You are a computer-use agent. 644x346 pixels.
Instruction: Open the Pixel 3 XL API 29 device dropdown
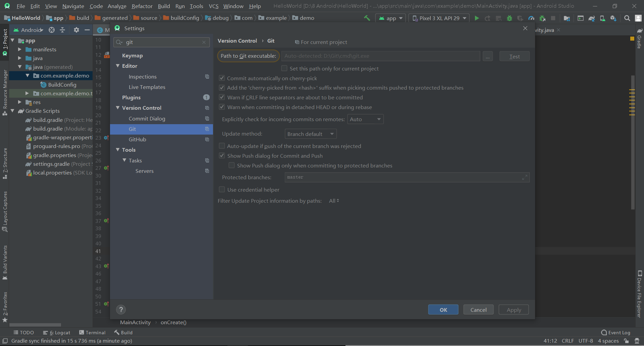[x=439, y=18]
